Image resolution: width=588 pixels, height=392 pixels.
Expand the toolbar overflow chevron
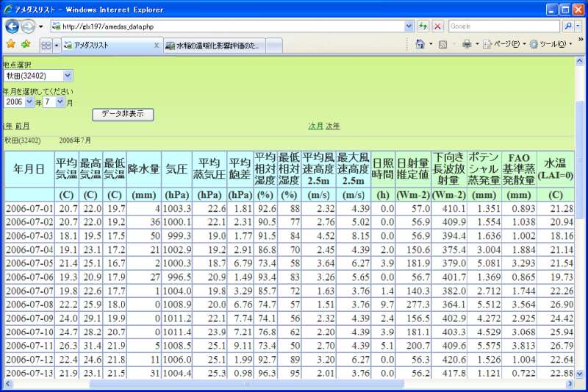click(x=581, y=40)
